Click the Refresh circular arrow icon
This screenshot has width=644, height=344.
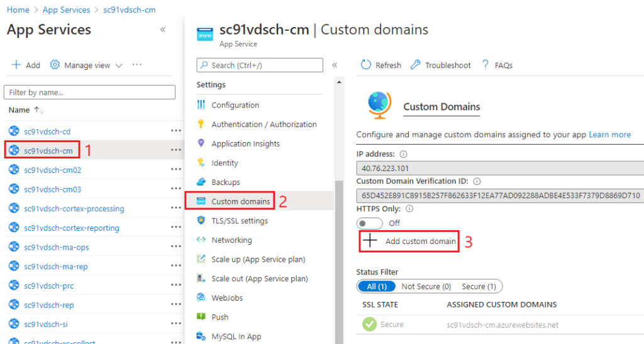point(365,65)
